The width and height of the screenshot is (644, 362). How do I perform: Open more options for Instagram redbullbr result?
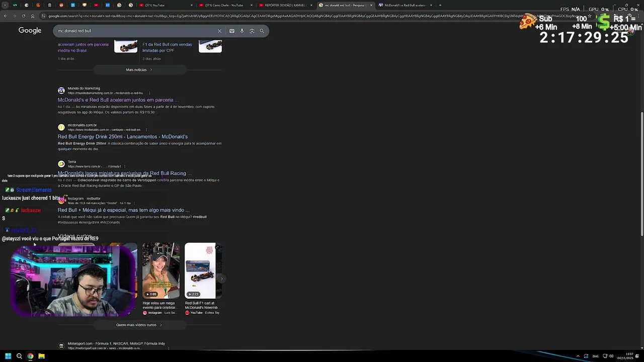tap(134, 203)
